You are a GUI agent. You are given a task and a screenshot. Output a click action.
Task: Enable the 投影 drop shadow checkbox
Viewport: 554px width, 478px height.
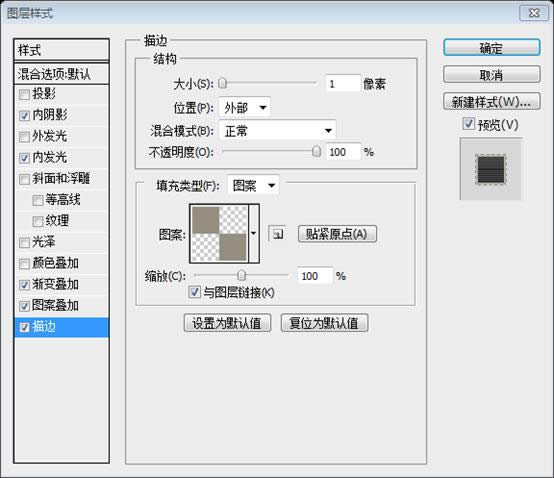(24, 95)
